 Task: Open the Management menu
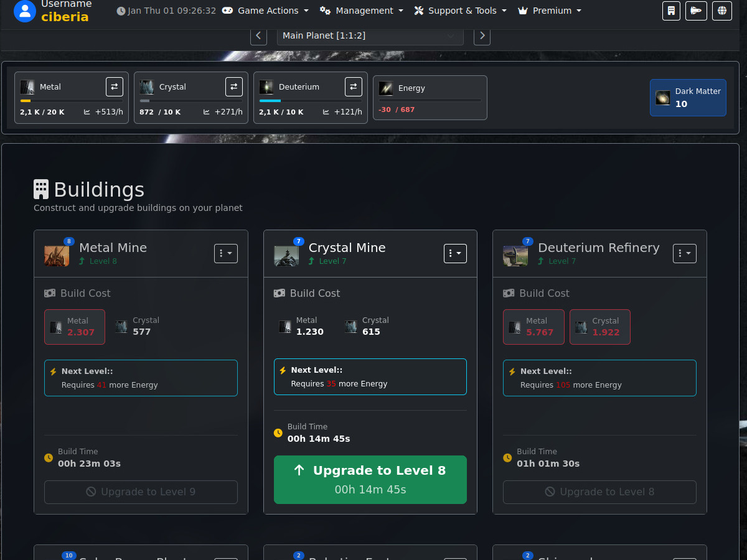pos(362,11)
